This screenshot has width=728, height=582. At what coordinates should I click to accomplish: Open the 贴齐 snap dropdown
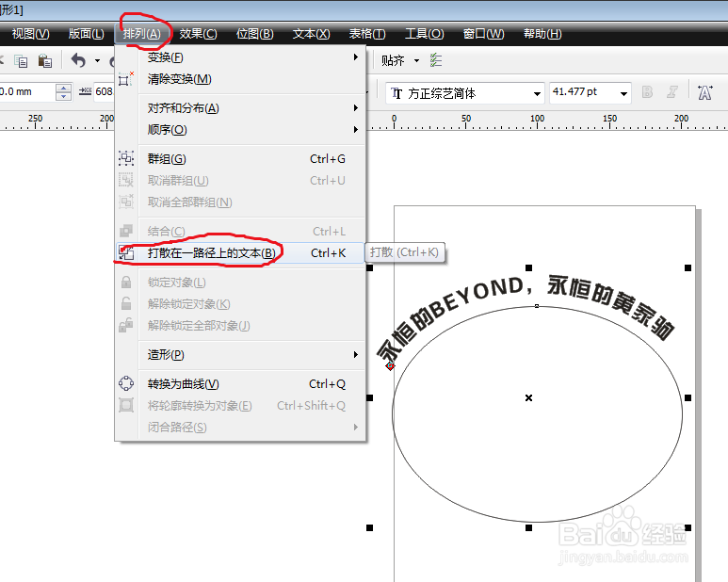tap(416, 61)
